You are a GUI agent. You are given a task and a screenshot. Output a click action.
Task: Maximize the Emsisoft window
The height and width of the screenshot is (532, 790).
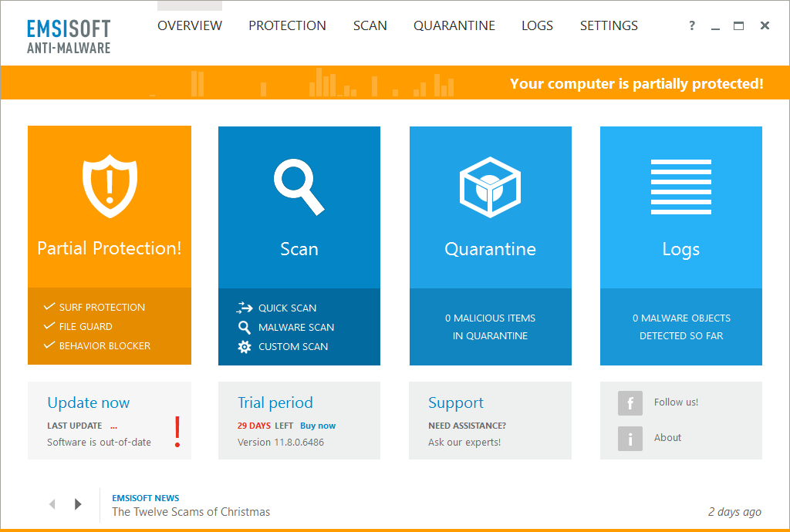point(738,25)
